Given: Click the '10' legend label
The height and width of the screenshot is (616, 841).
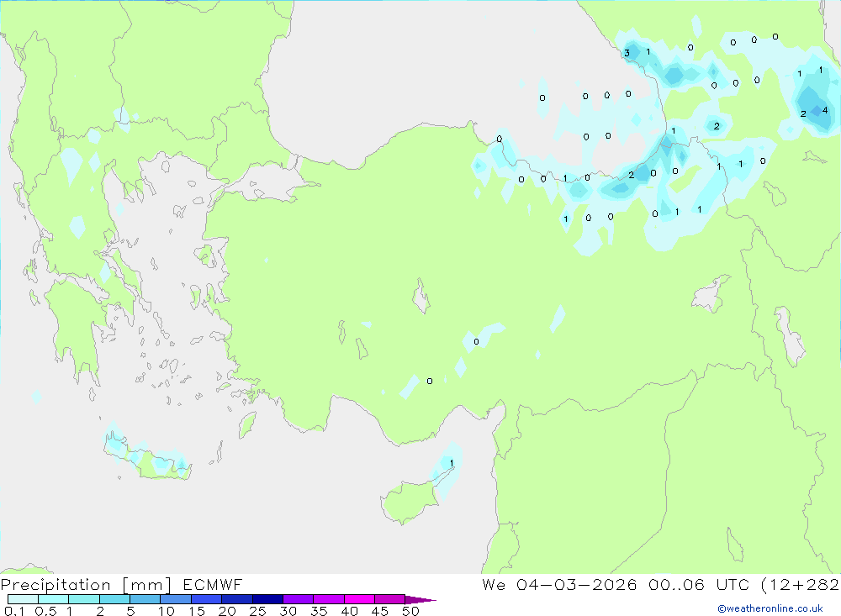Looking at the screenshot, I should (x=167, y=611).
